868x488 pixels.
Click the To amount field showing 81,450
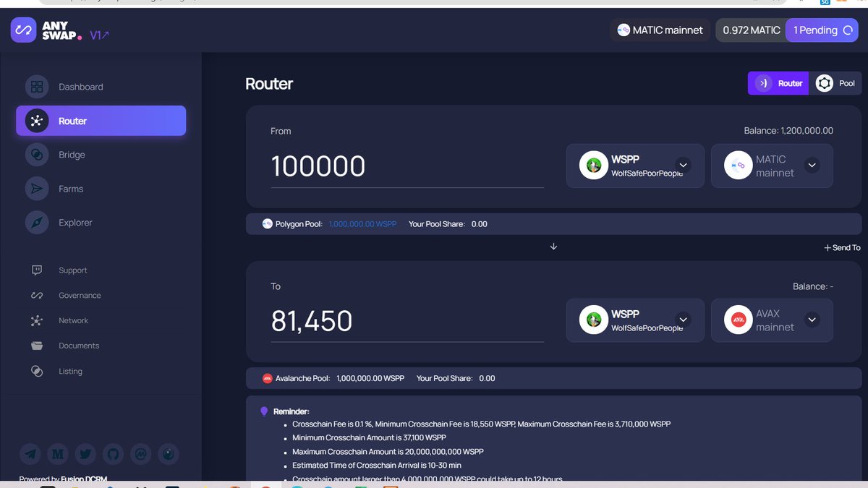coord(407,322)
